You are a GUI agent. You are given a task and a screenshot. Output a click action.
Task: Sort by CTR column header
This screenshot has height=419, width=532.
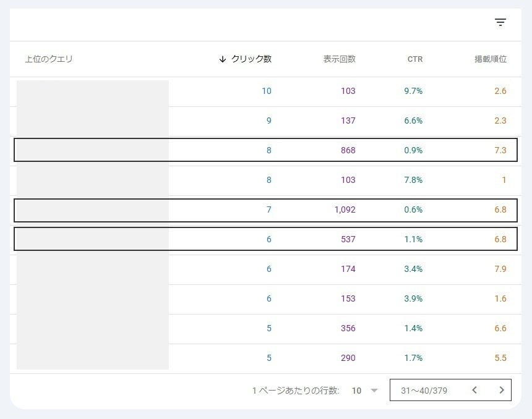[x=415, y=59]
